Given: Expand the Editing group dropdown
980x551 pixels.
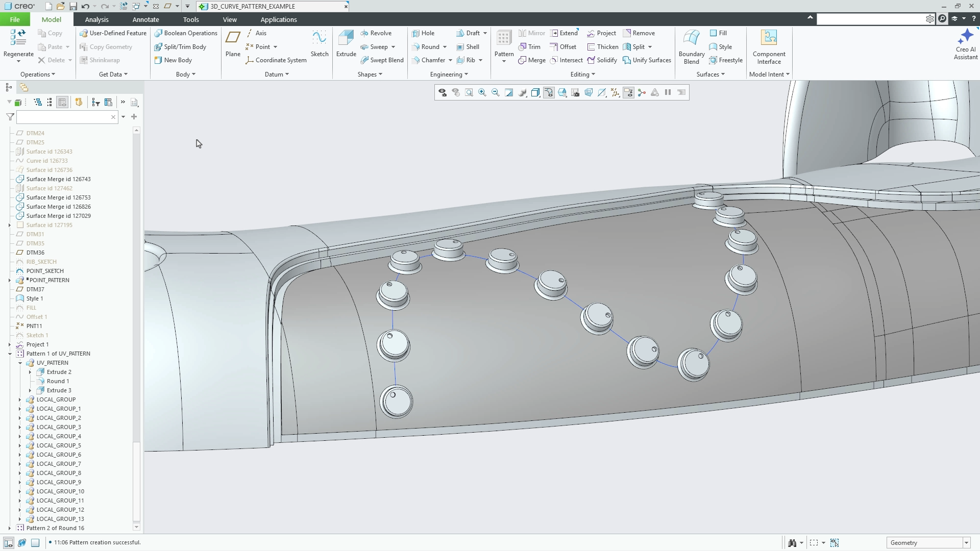Looking at the screenshot, I should pos(582,74).
